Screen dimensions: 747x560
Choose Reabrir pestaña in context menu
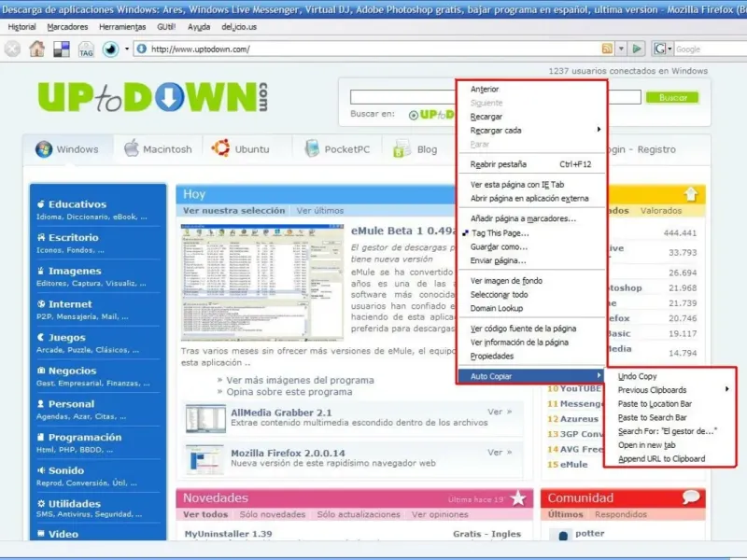coord(530,164)
